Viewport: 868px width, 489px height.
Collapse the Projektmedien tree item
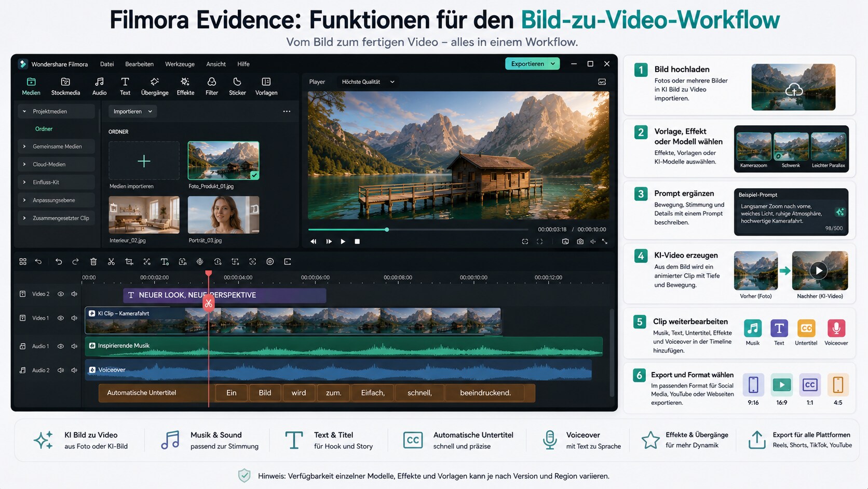(24, 111)
